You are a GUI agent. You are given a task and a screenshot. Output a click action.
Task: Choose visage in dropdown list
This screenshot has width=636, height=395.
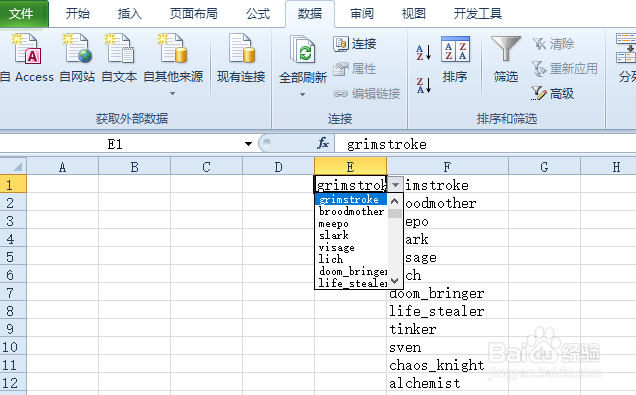point(351,247)
